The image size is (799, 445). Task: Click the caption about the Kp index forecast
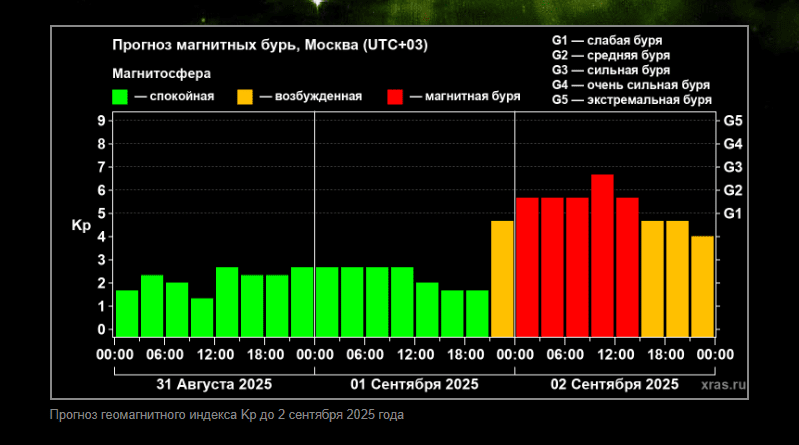click(226, 414)
